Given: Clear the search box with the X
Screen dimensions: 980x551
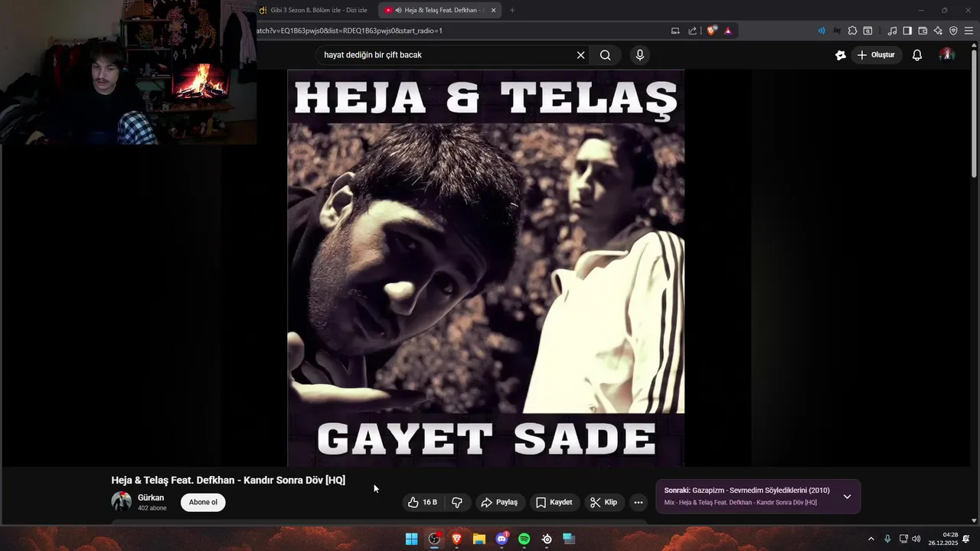Looking at the screenshot, I should pyautogui.click(x=580, y=55).
